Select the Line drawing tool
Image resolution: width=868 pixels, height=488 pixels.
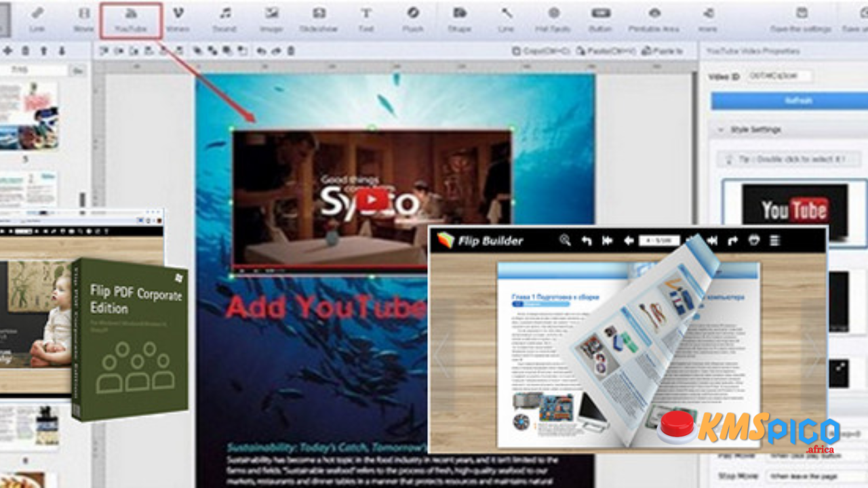[x=507, y=20]
